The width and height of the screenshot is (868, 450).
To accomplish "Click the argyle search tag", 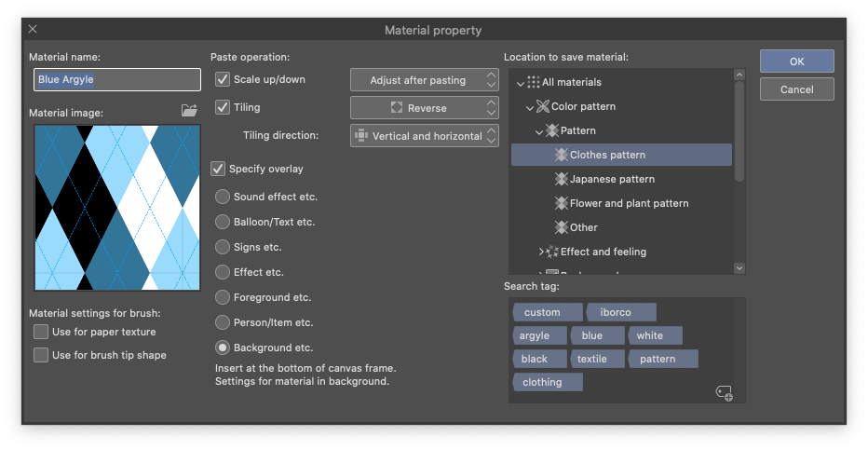I will pos(535,335).
